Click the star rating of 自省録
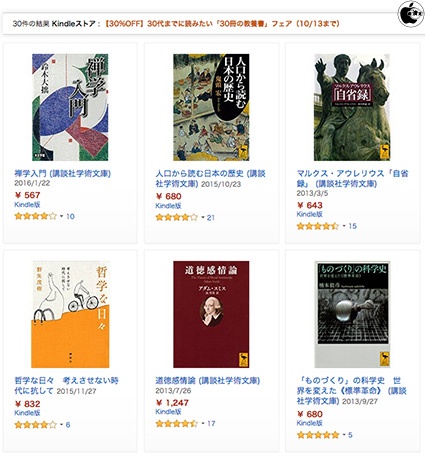This screenshot has width=425, height=456. (318, 226)
